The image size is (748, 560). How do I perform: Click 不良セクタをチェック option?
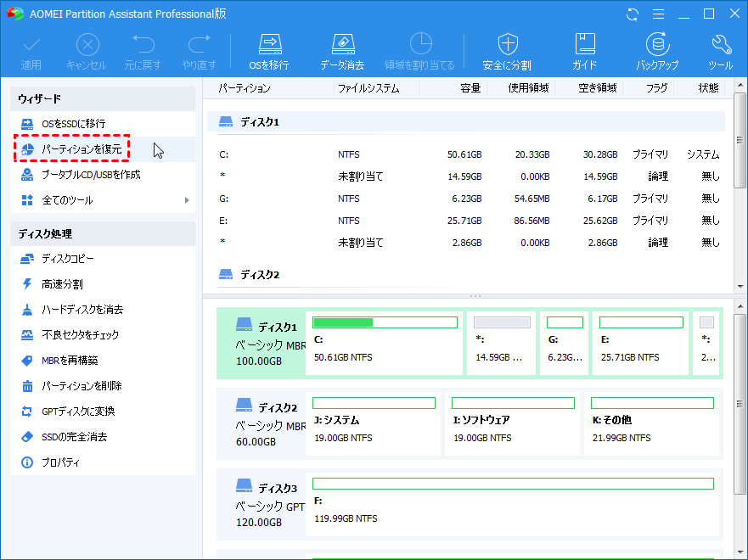point(80,335)
